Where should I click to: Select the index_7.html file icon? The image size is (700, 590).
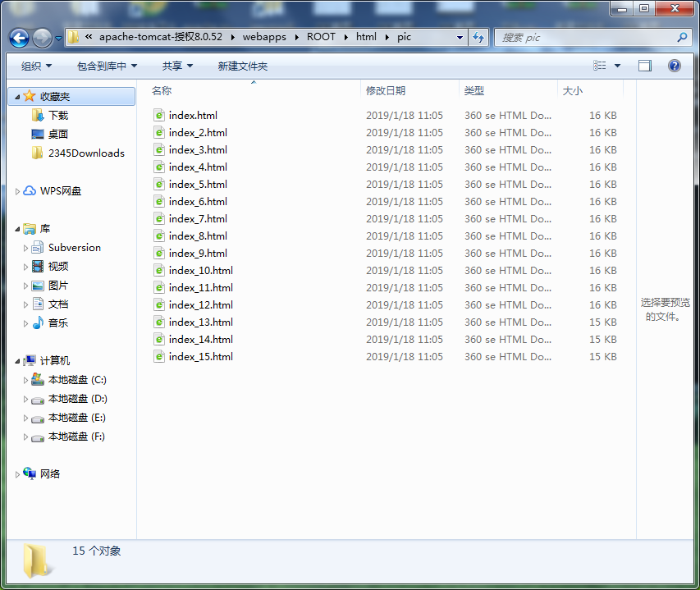coord(159,218)
